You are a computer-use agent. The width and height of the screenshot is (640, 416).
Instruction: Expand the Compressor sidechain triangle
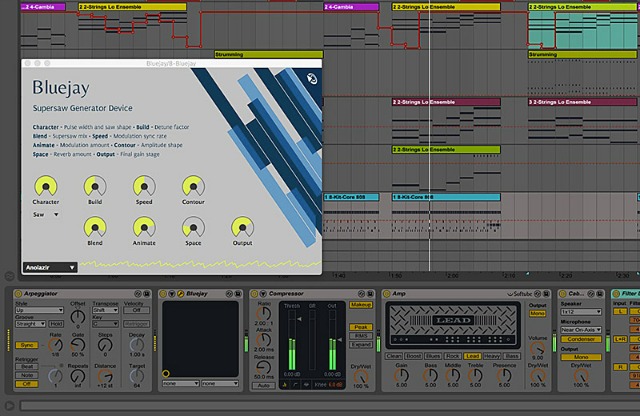(x=263, y=294)
